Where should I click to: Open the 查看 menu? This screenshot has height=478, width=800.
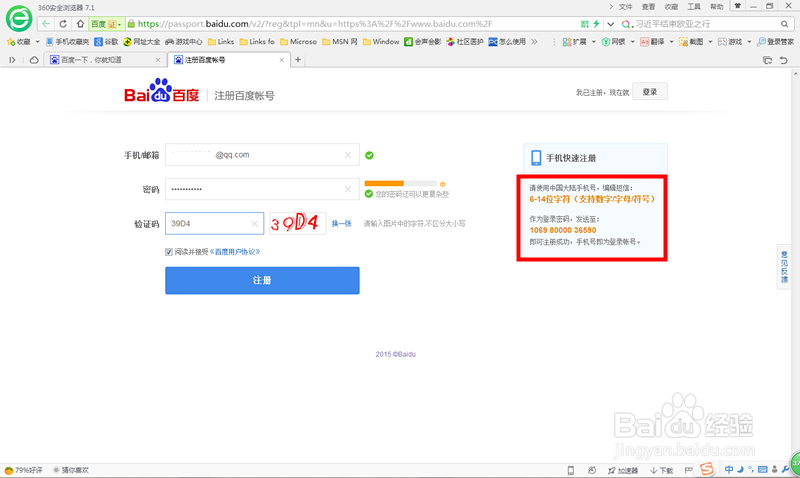click(648, 7)
